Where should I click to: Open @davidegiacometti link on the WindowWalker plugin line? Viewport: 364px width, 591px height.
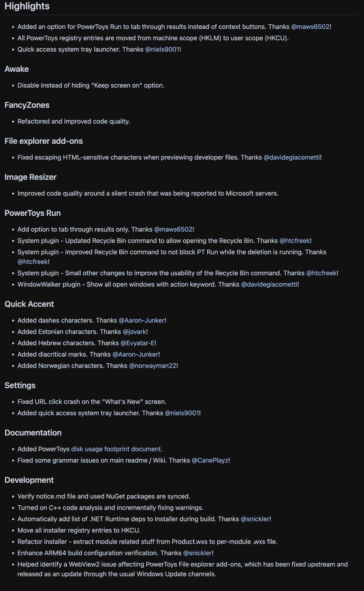(x=269, y=284)
